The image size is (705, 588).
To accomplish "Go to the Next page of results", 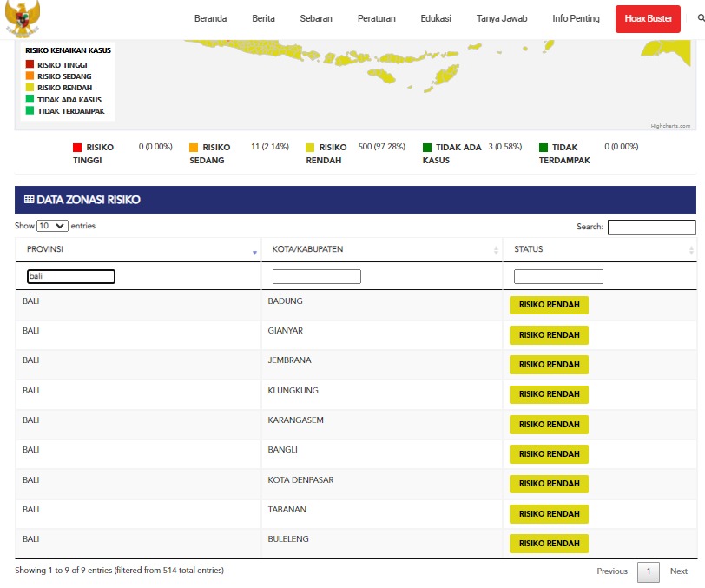I will point(678,571).
